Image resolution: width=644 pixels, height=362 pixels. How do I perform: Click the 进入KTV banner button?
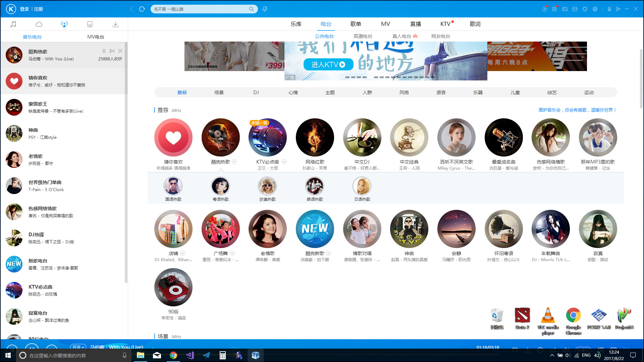328,64
